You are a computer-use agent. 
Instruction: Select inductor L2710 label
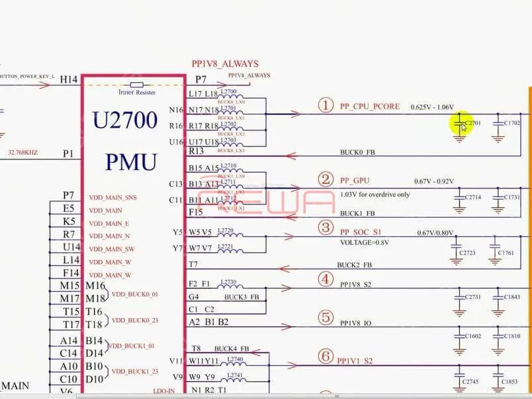click(x=228, y=165)
